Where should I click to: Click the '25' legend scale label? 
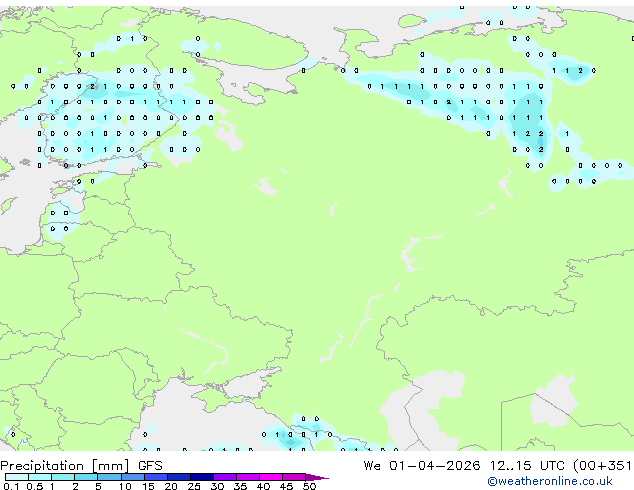tap(194, 486)
